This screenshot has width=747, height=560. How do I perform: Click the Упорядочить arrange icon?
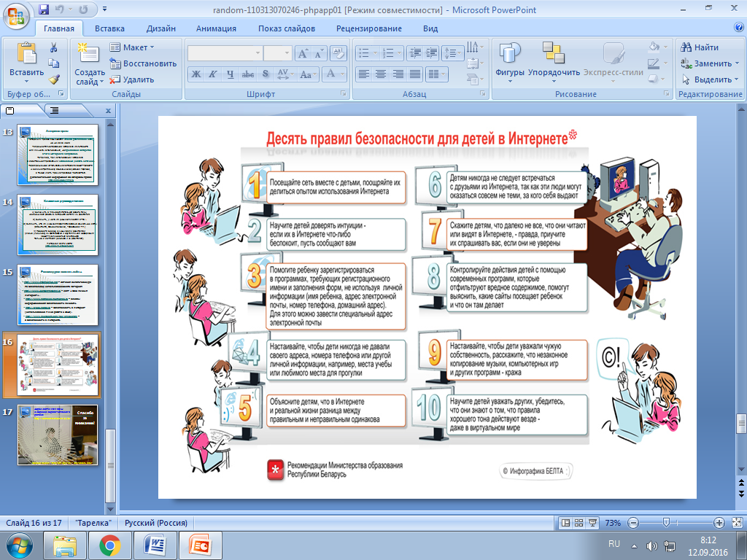point(554,61)
